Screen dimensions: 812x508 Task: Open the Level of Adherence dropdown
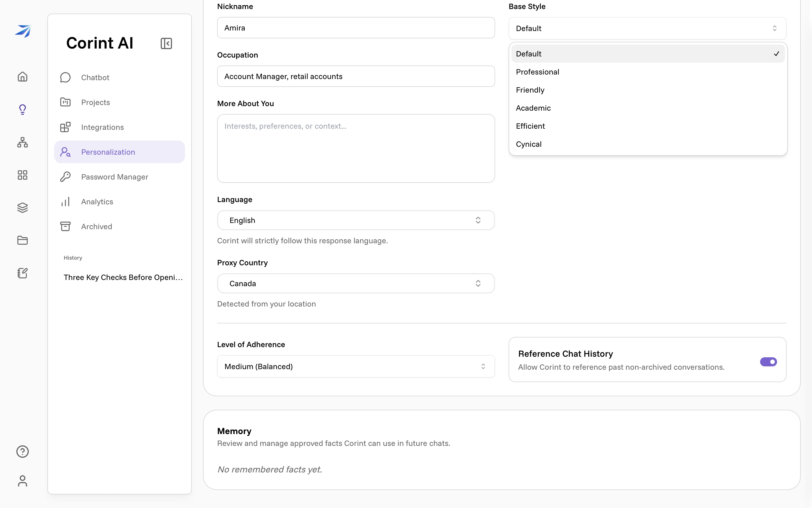(356, 367)
